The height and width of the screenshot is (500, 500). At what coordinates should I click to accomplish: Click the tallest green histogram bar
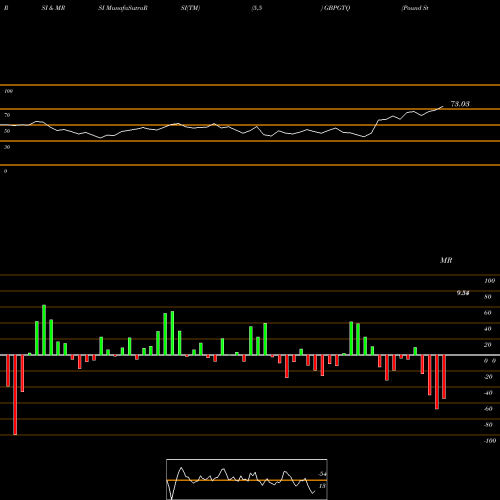coord(44,330)
